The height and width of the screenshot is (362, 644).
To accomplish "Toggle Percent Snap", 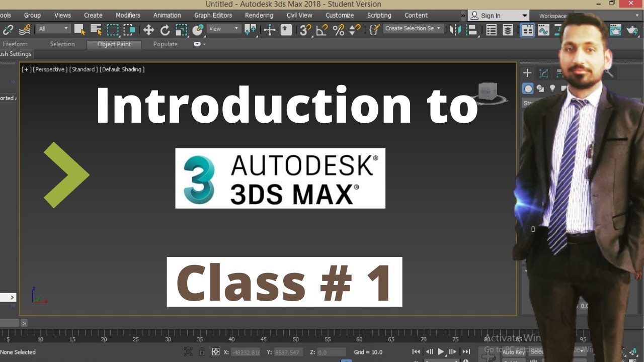I will click(339, 30).
